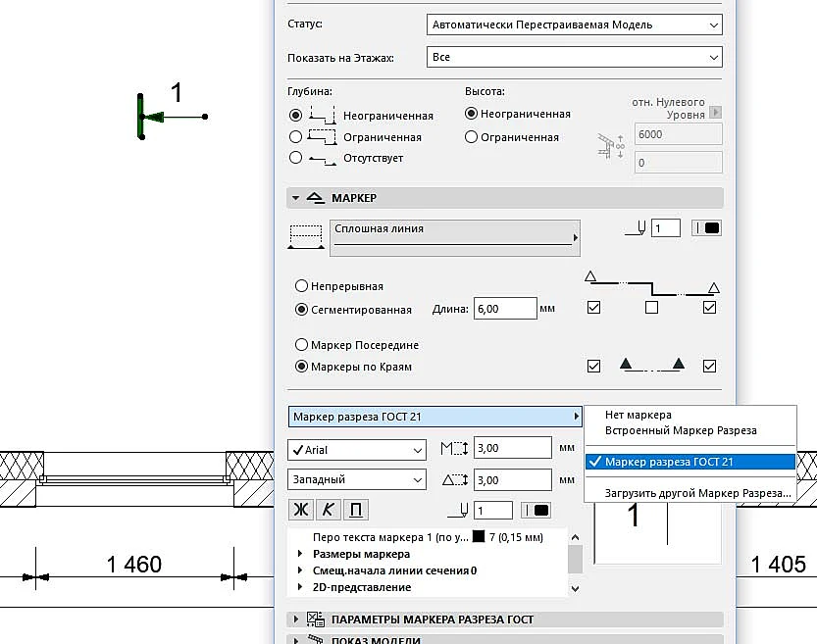Click the unlimited depth range icon
Screen dimensions: 817x644
coord(322,115)
